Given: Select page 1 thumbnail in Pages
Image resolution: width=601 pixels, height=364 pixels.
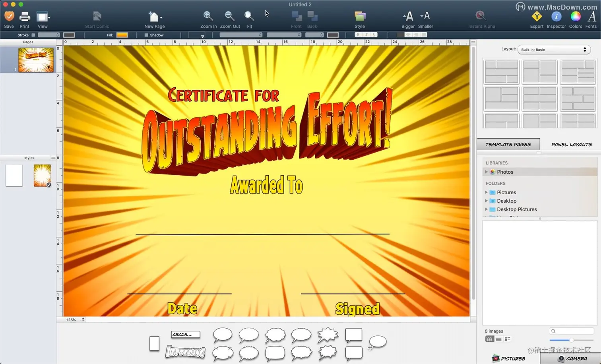Looking at the screenshot, I should (36, 60).
